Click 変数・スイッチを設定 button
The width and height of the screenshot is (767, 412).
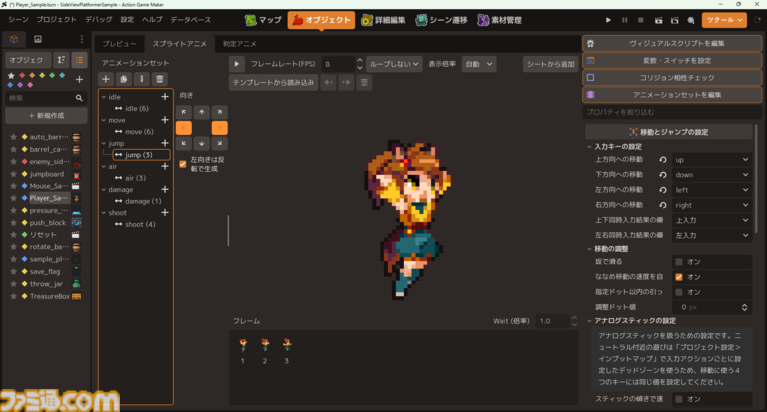click(x=672, y=60)
